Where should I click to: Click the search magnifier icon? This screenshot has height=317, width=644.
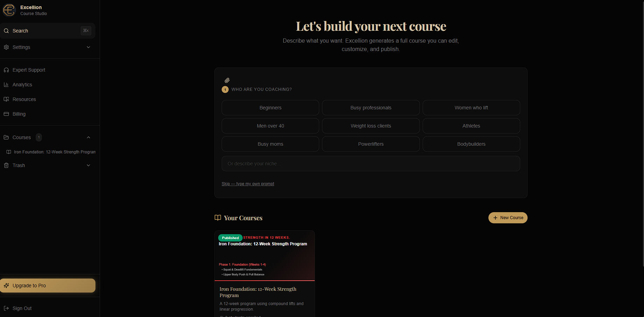(x=6, y=31)
